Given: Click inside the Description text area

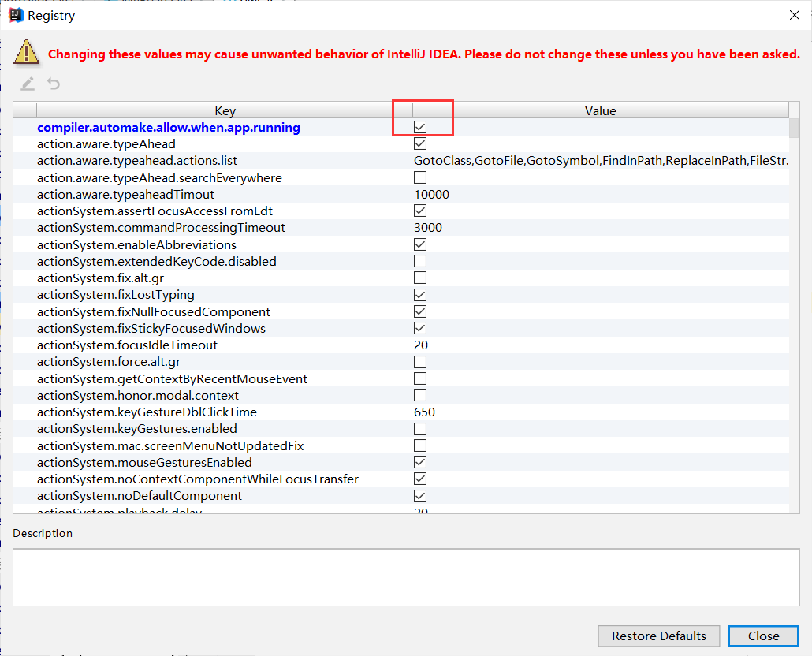Looking at the screenshot, I should (x=406, y=577).
